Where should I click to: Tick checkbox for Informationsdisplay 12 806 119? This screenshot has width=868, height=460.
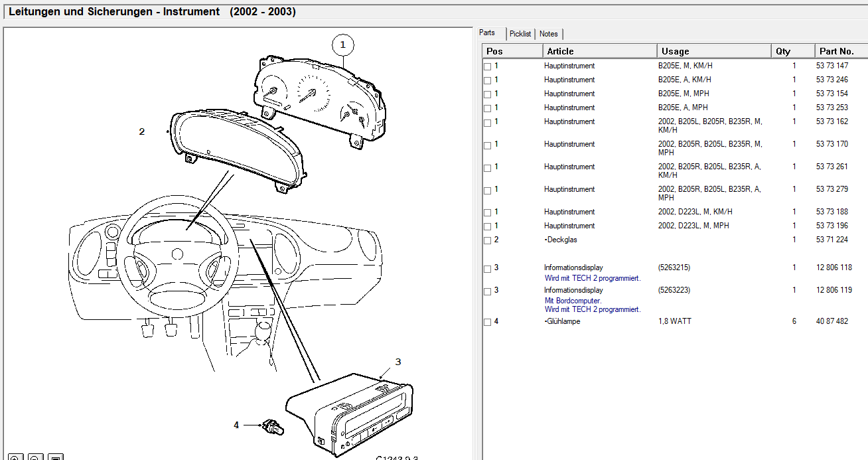pyautogui.click(x=488, y=291)
